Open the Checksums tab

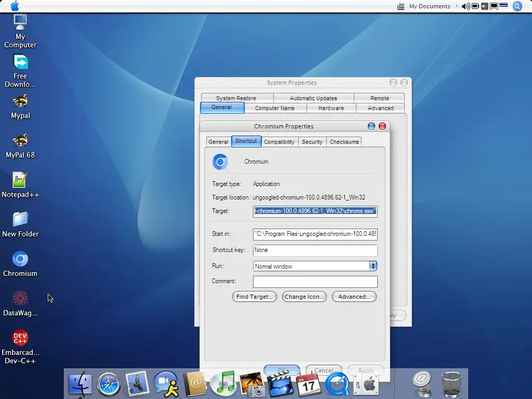tap(344, 142)
